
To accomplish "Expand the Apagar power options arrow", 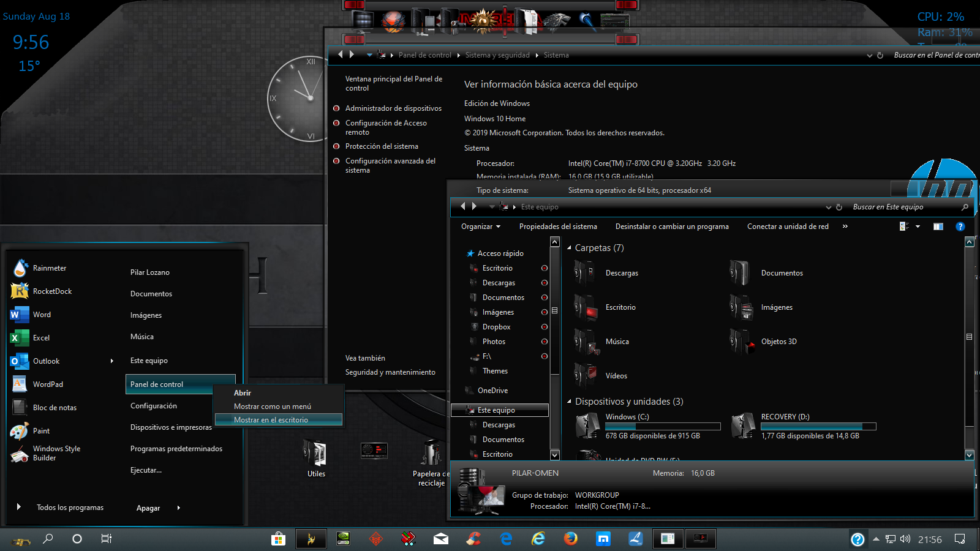I will coord(179,508).
